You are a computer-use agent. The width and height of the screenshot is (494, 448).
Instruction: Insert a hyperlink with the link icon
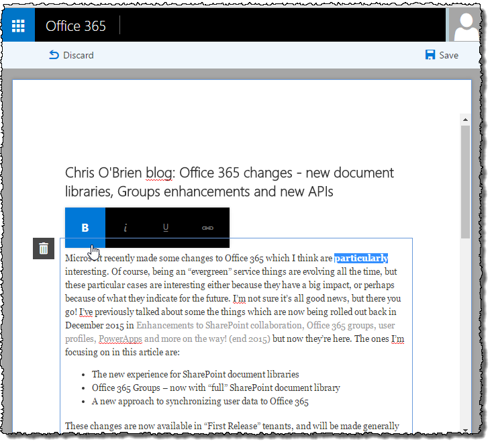[207, 228]
